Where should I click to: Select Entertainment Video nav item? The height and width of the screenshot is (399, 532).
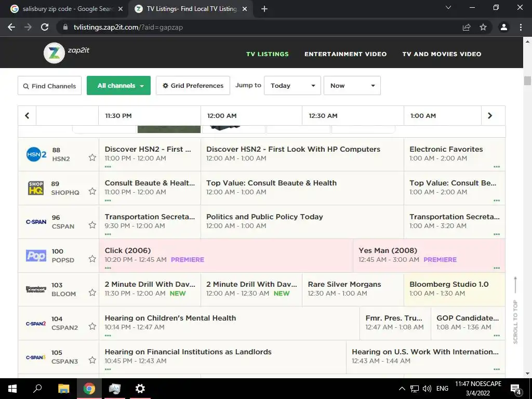tap(345, 54)
